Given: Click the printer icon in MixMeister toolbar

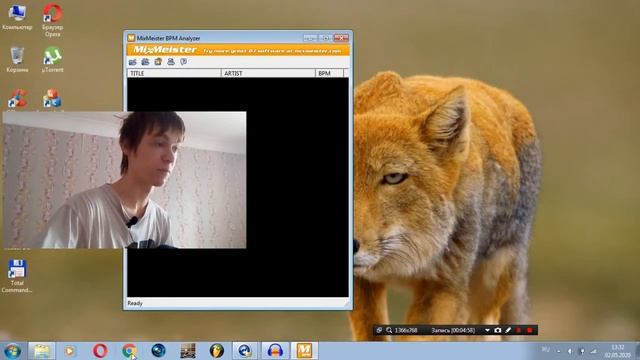Looking at the screenshot, I should pos(171,62).
